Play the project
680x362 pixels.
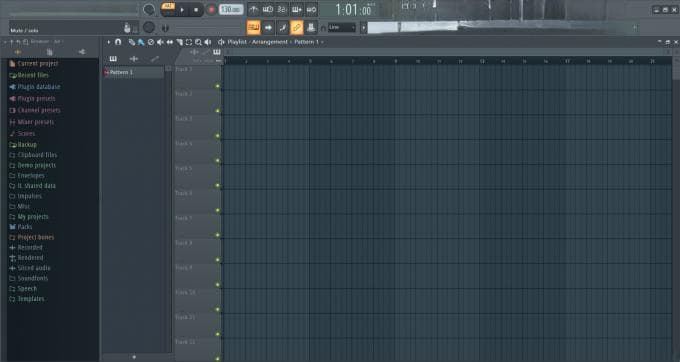pos(182,10)
